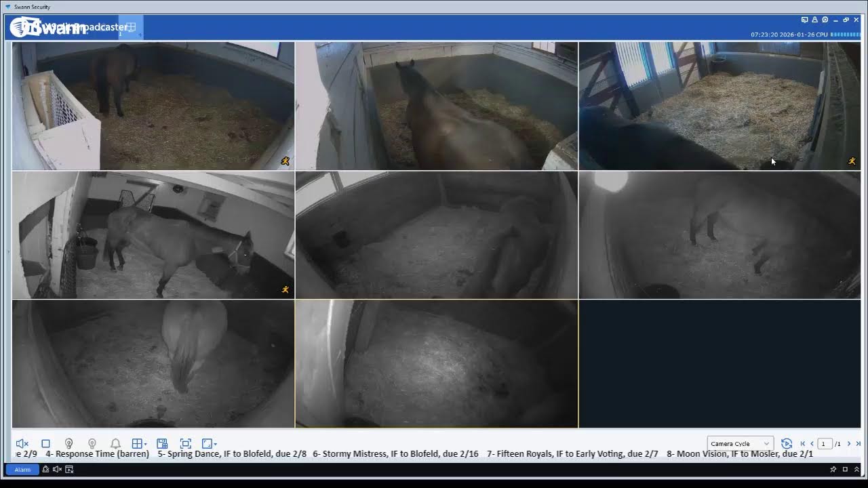This screenshot has height=488, width=868.
Task: Mute audio with the speaker icon in toolbar
Action: pos(22,443)
